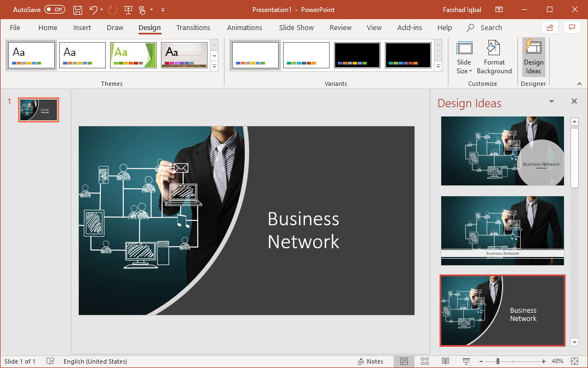This screenshot has height=368, width=588.
Task: Switch to Slide Sorter view
Action: pyautogui.click(x=425, y=361)
